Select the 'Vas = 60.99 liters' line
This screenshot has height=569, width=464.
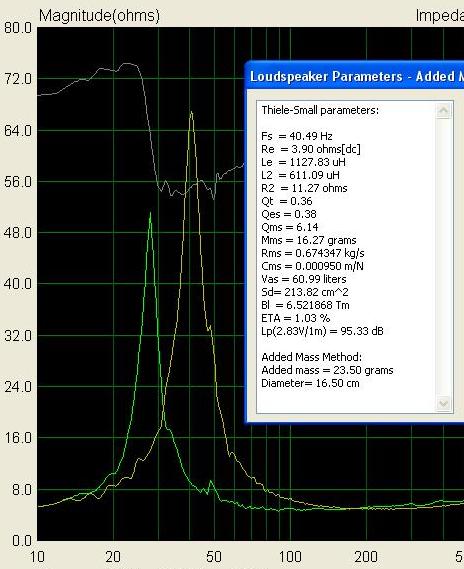pos(304,279)
